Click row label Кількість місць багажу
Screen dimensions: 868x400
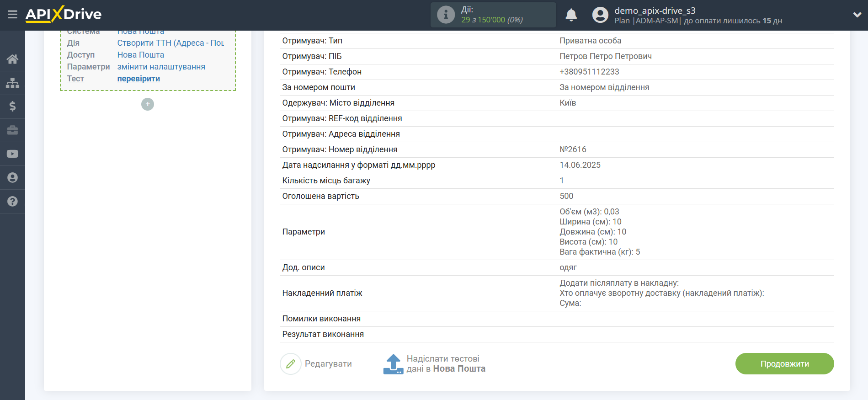(326, 181)
